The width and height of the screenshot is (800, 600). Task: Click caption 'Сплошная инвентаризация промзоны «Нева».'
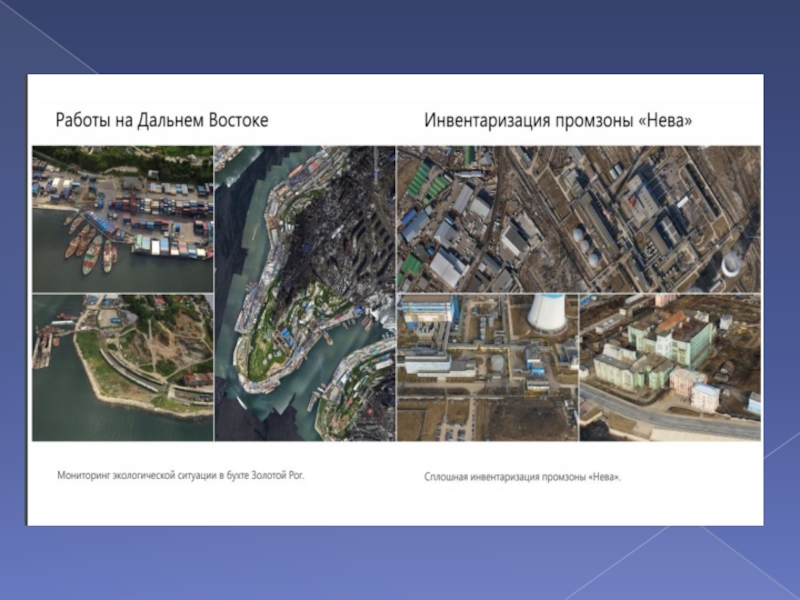pyautogui.click(x=522, y=478)
